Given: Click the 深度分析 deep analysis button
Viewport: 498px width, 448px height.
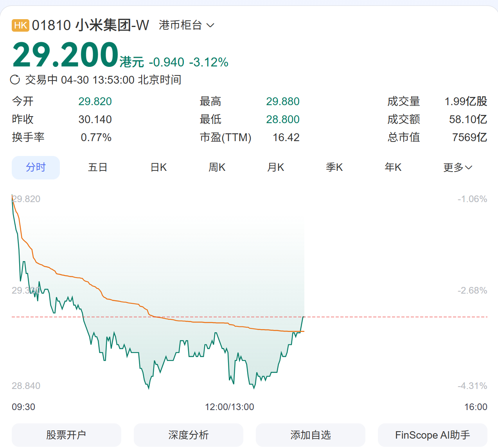Looking at the screenshot, I should pyautogui.click(x=189, y=435).
